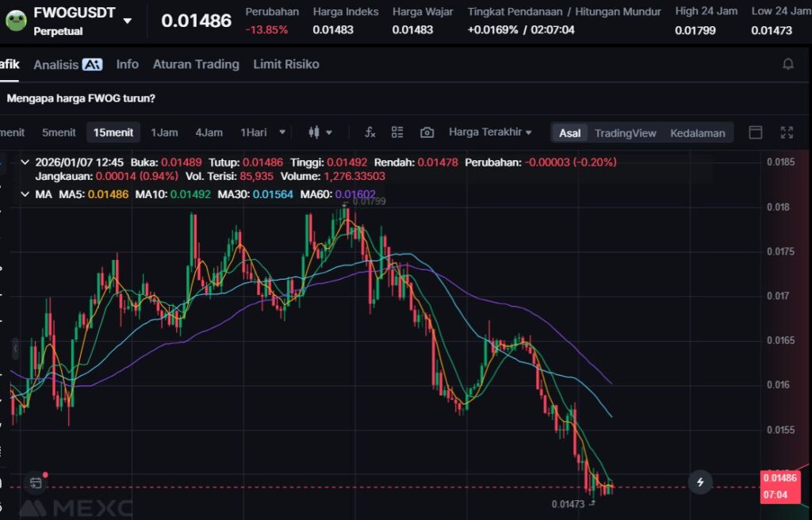This screenshot has width=812, height=520.
Task: Collapse the MA indicator legend row
Action: pos(24,193)
